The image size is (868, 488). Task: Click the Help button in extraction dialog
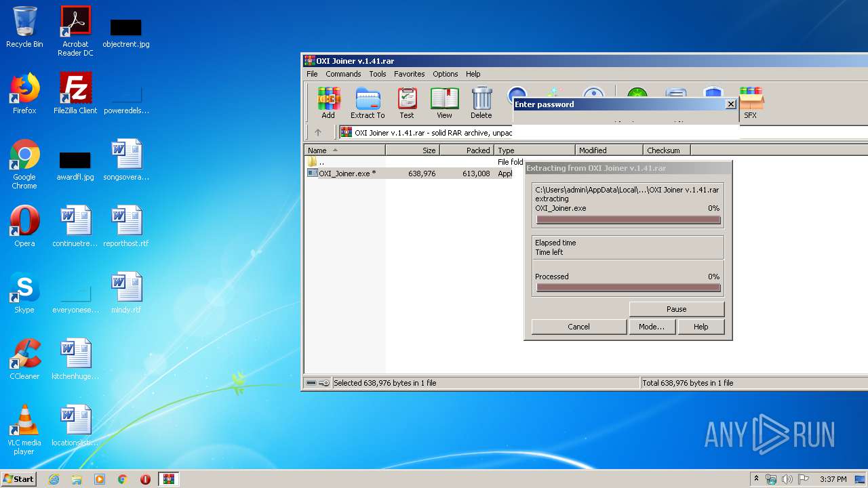tap(701, 327)
